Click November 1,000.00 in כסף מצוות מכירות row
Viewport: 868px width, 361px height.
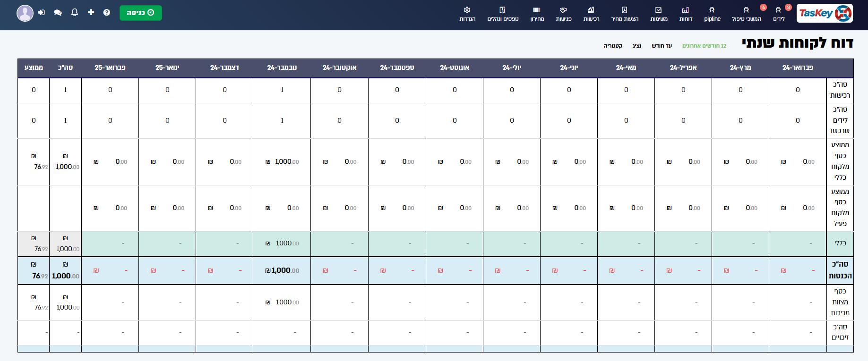pyautogui.click(x=282, y=302)
